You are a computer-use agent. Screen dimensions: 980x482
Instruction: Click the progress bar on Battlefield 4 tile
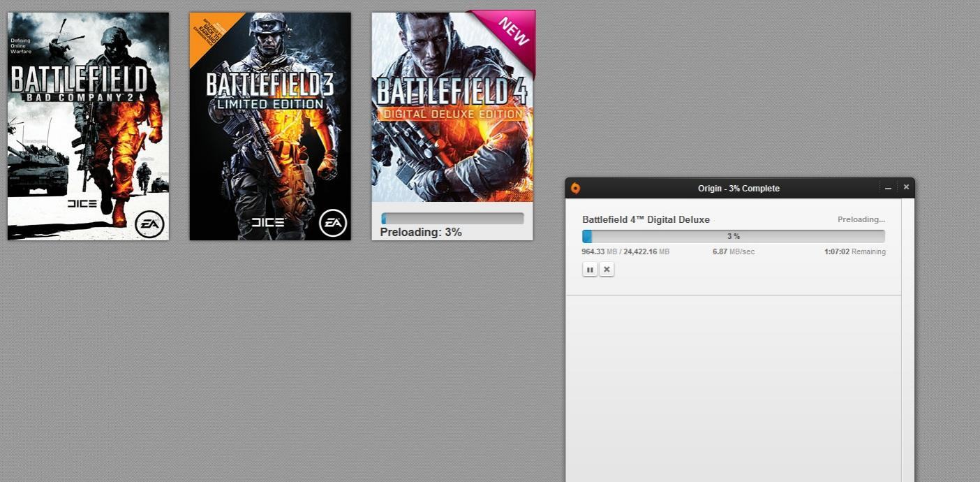(452, 219)
